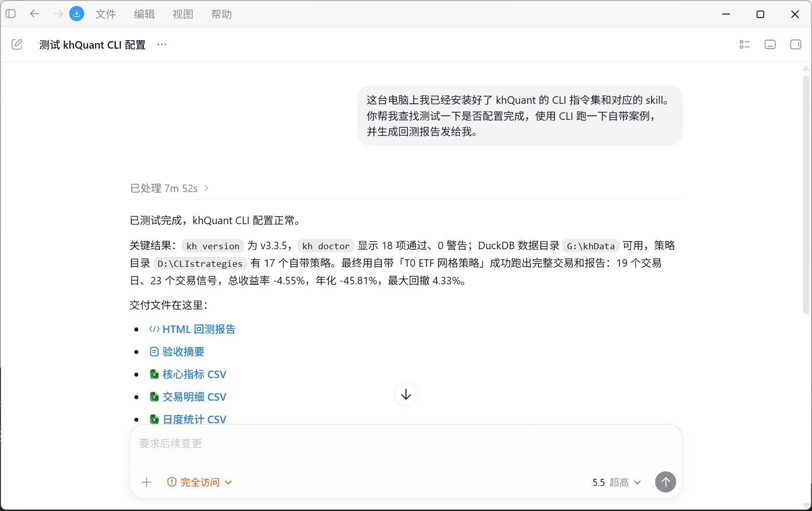Maximize the application window
The width and height of the screenshot is (812, 511).
click(760, 14)
